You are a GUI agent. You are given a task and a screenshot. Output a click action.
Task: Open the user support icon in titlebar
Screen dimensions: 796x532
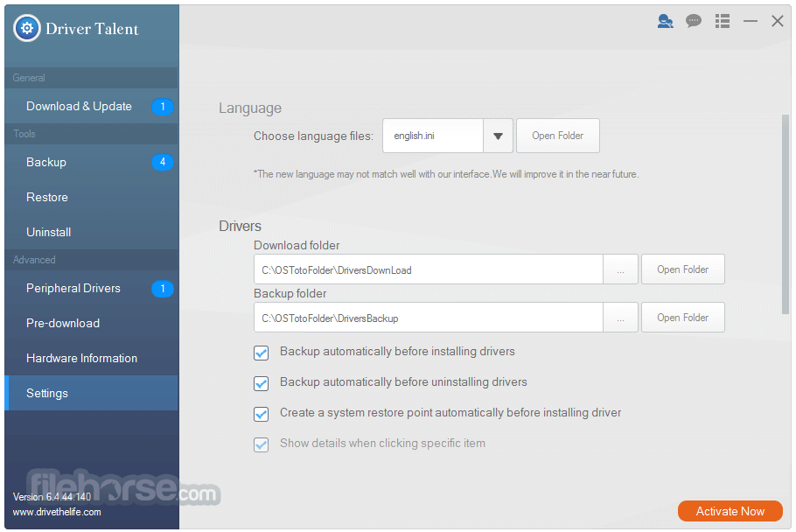click(x=666, y=21)
